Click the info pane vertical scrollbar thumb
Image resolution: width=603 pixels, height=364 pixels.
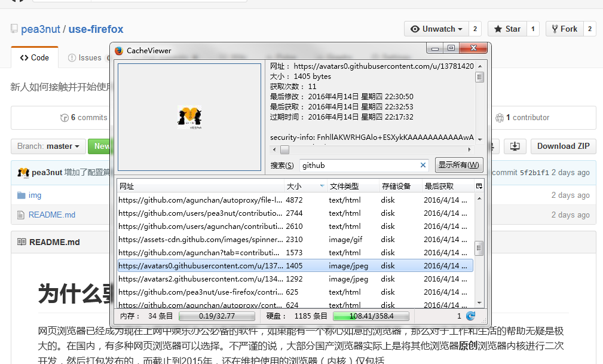(x=479, y=77)
